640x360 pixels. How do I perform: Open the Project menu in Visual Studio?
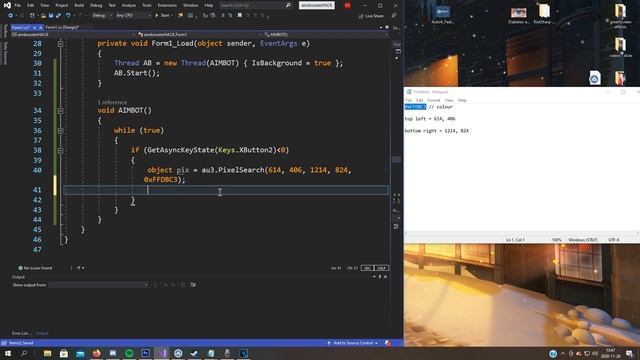tap(62, 5)
